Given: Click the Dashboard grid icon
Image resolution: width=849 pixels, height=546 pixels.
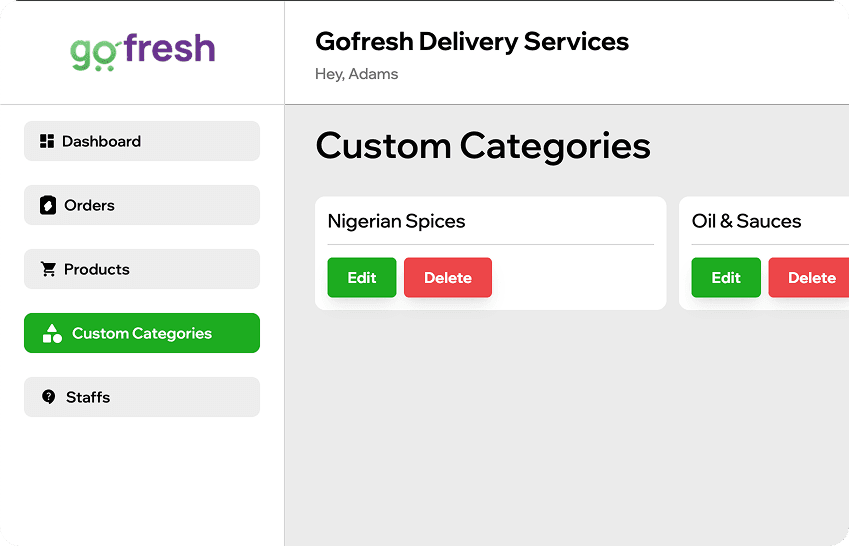Looking at the screenshot, I should click(47, 141).
